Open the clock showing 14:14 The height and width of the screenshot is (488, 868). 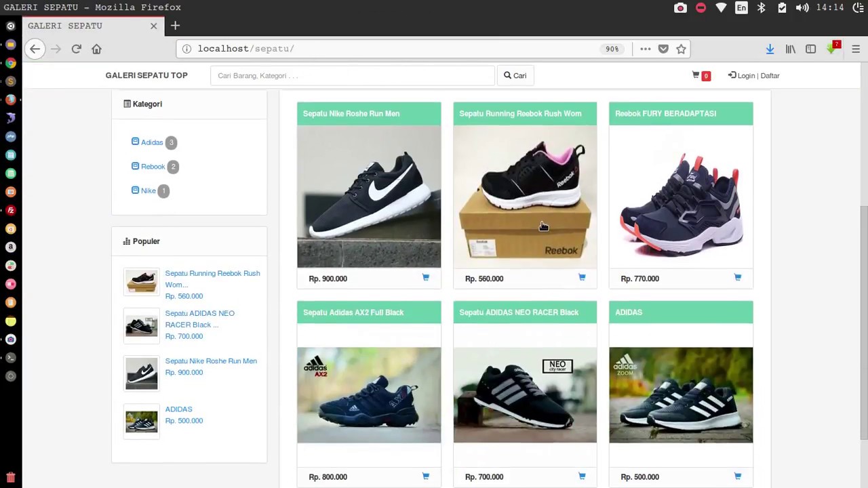pyautogui.click(x=830, y=7)
